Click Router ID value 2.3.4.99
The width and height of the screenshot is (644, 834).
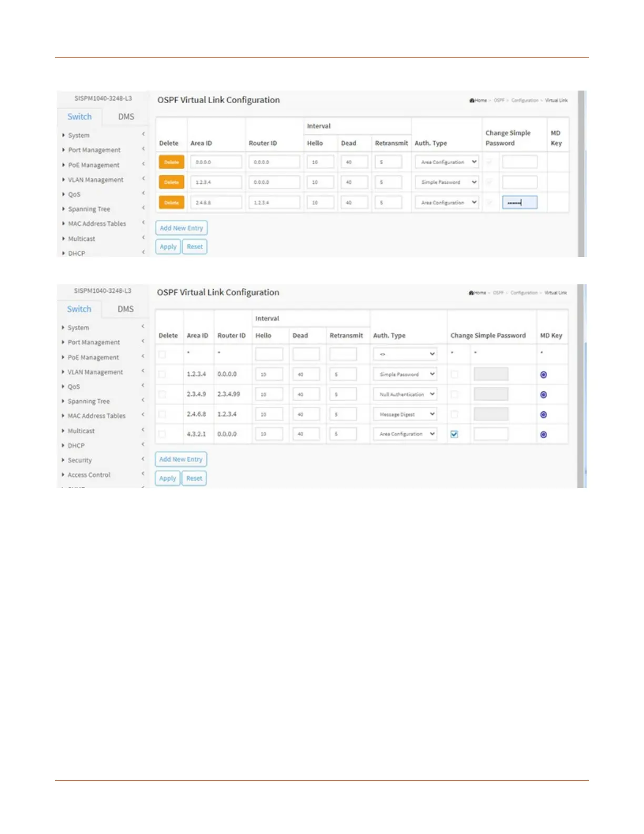click(x=228, y=394)
